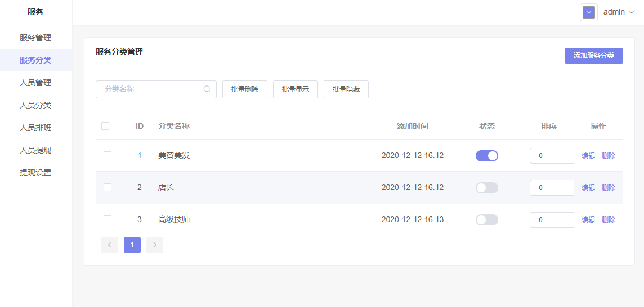Click the 批量显示 button
This screenshot has height=307, width=644.
tap(296, 89)
